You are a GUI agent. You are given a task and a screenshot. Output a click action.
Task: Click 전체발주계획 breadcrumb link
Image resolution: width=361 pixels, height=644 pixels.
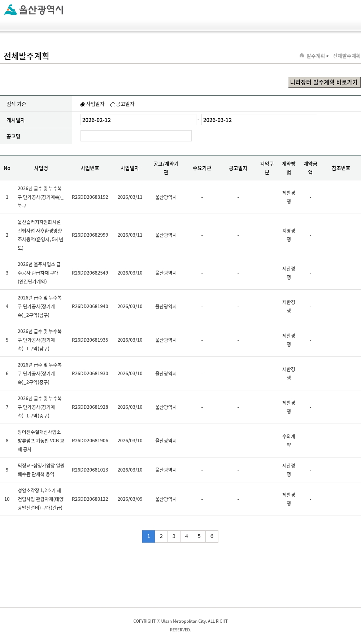tap(346, 56)
